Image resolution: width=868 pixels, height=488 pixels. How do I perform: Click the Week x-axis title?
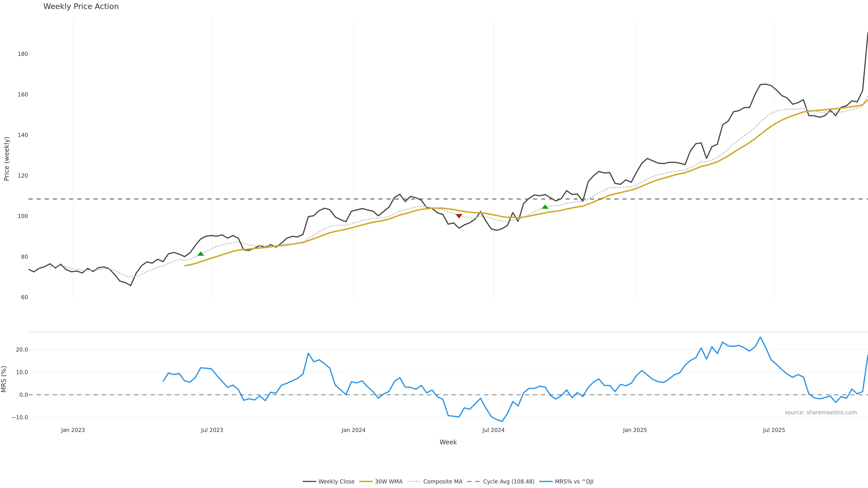click(x=448, y=442)
